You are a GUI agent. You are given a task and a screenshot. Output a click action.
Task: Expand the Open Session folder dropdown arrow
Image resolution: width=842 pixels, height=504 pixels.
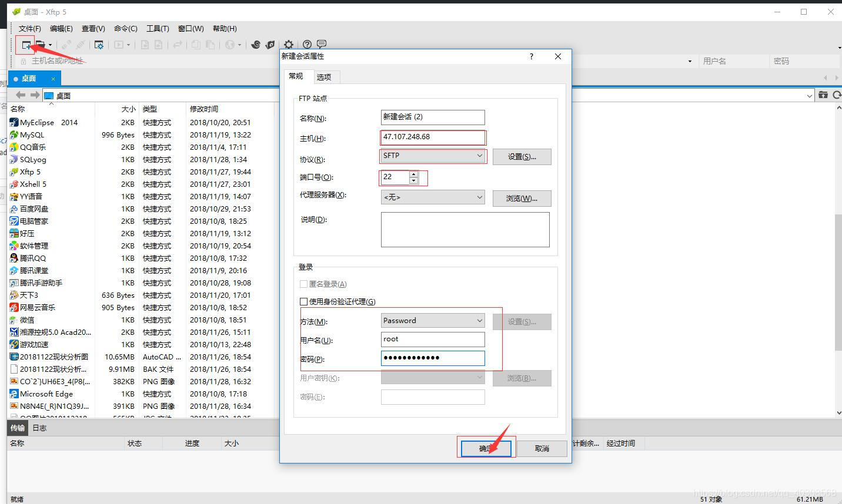coord(50,45)
